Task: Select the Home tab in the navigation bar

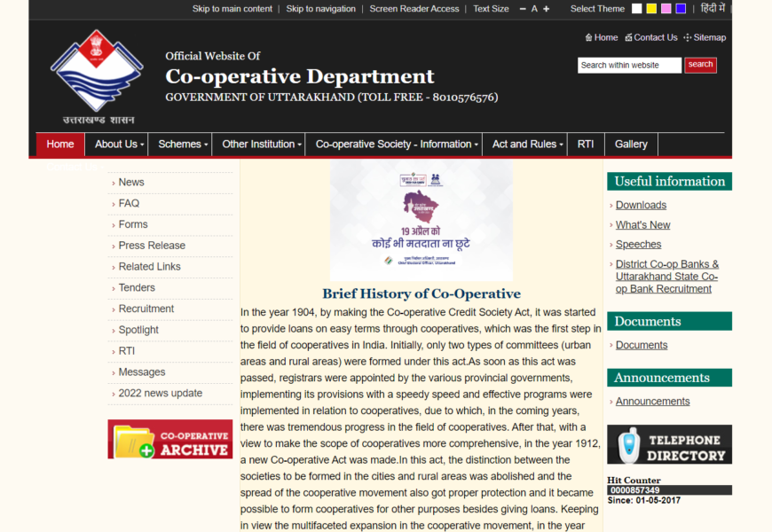Action: coord(60,145)
